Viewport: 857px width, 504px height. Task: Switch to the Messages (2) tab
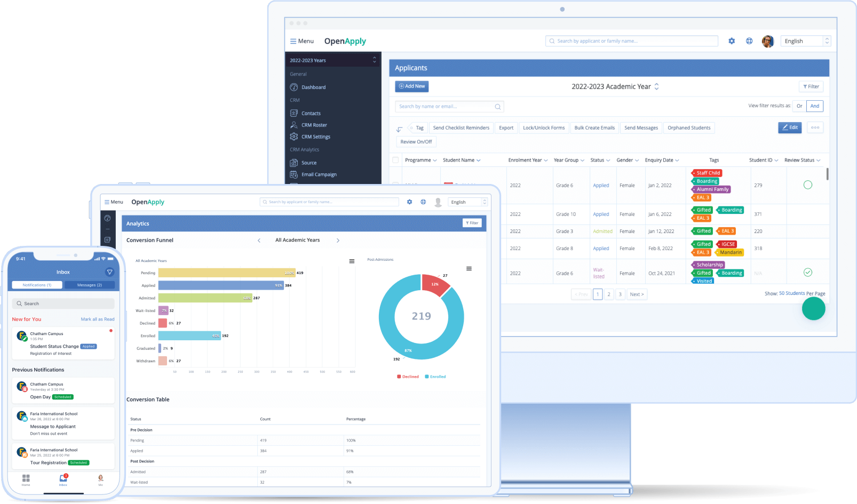pos(90,285)
